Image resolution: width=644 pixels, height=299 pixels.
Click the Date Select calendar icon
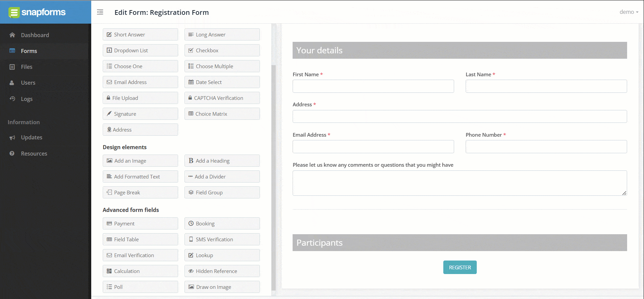[191, 82]
